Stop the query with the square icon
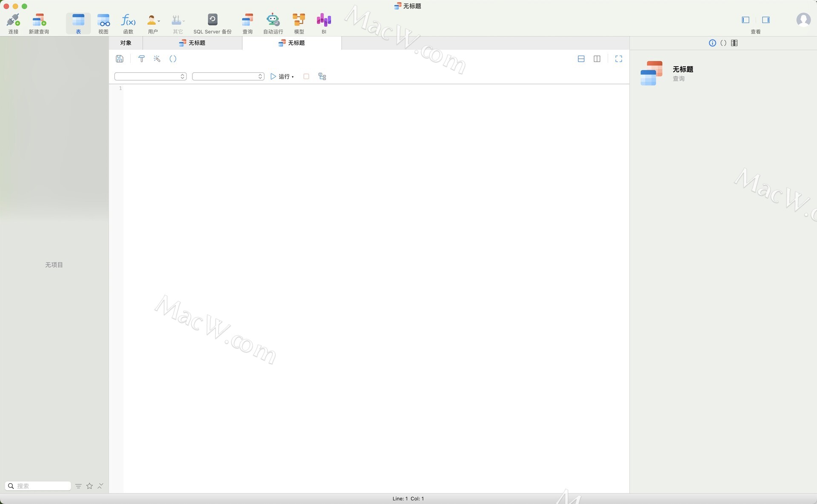Screen dimensions: 817x504 tap(306, 77)
